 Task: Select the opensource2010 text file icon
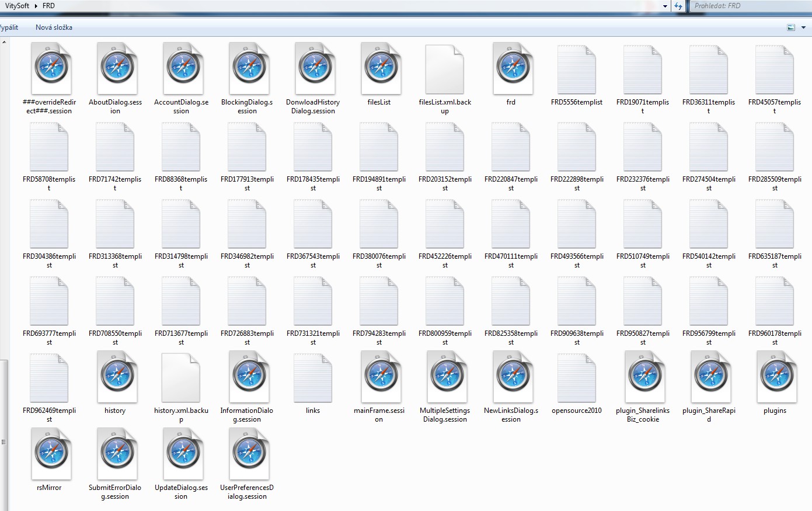point(577,377)
